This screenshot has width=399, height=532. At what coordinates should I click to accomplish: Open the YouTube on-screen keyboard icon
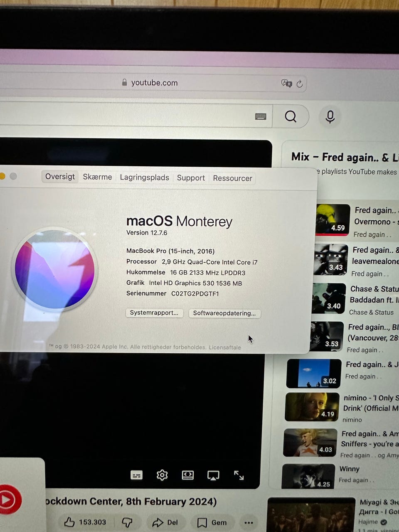(x=261, y=116)
